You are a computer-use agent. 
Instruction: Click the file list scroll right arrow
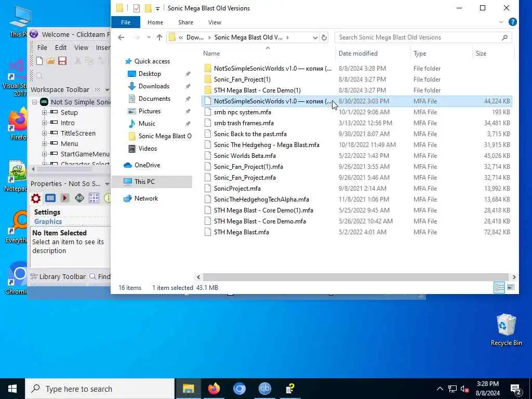[514, 277]
